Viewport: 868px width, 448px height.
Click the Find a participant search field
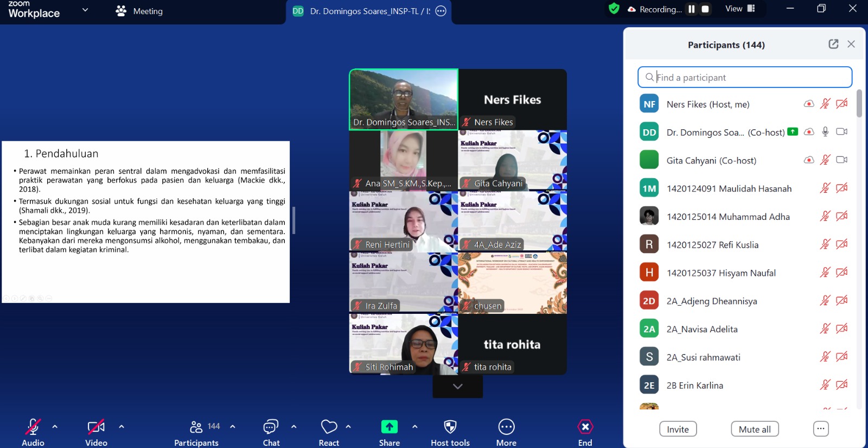[x=749, y=78]
